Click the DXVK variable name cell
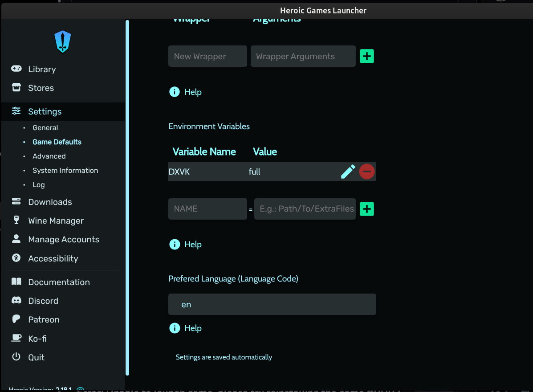This screenshot has width=533, height=392. click(179, 171)
